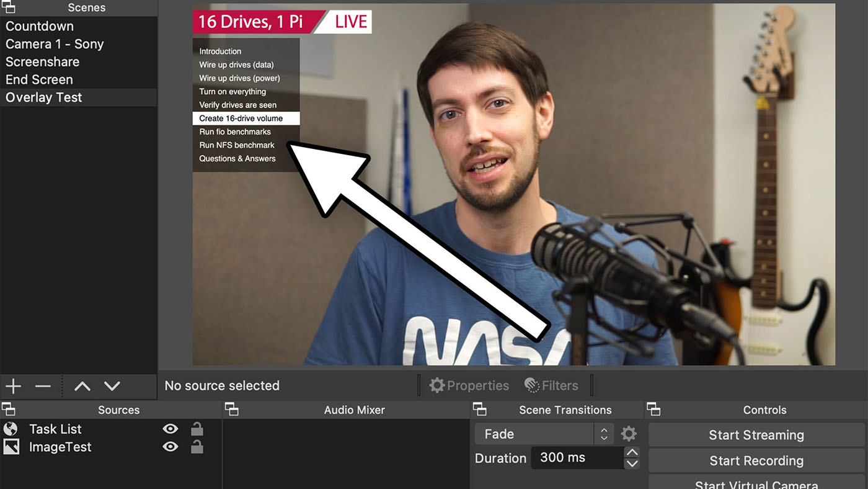Select the Screenshare scene

(x=79, y=61)
